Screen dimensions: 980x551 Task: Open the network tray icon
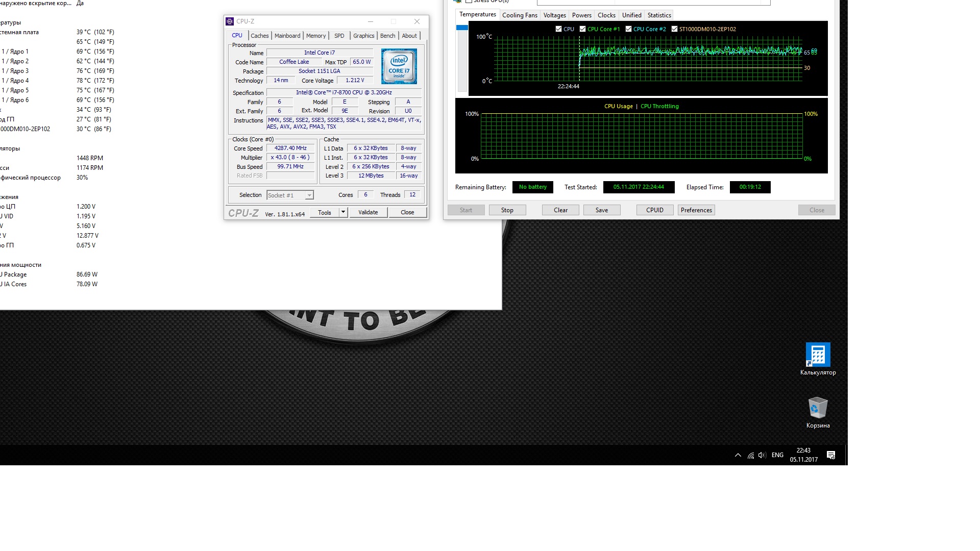[751, 455]
